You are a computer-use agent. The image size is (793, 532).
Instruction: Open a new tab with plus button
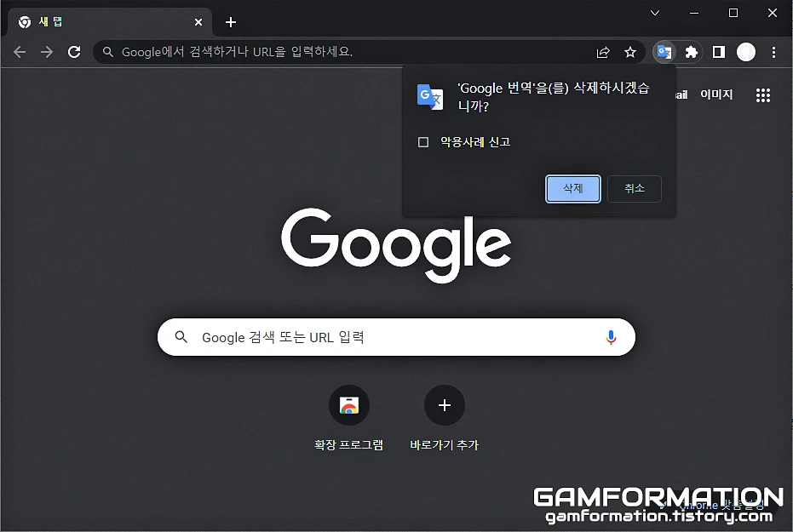point(231,22)
